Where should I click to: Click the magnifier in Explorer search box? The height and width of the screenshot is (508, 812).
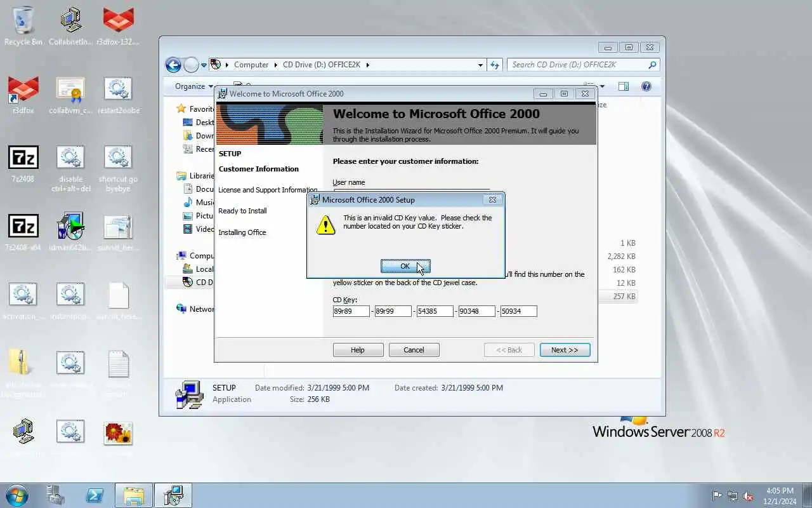(652, 65)
